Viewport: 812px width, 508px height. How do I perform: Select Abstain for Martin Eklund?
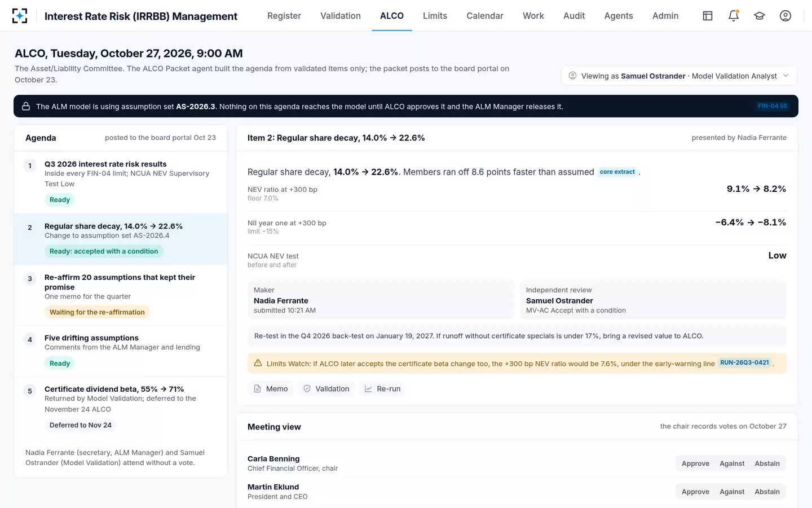click(x=767, y=492)
